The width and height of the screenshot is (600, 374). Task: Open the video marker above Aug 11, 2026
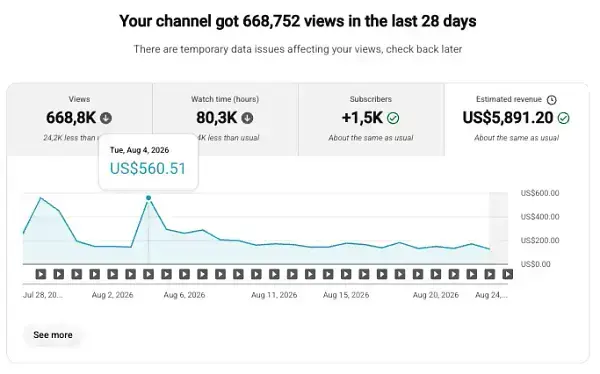(274, 274)
